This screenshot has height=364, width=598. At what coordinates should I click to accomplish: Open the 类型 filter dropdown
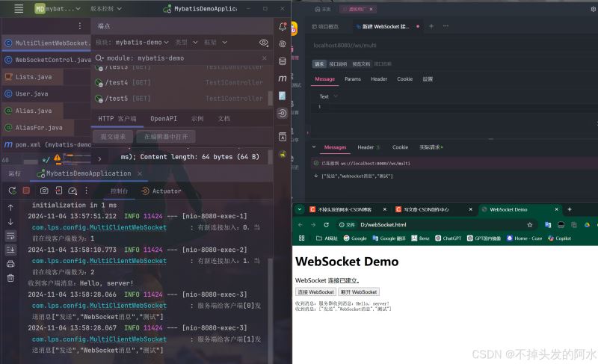186,43
